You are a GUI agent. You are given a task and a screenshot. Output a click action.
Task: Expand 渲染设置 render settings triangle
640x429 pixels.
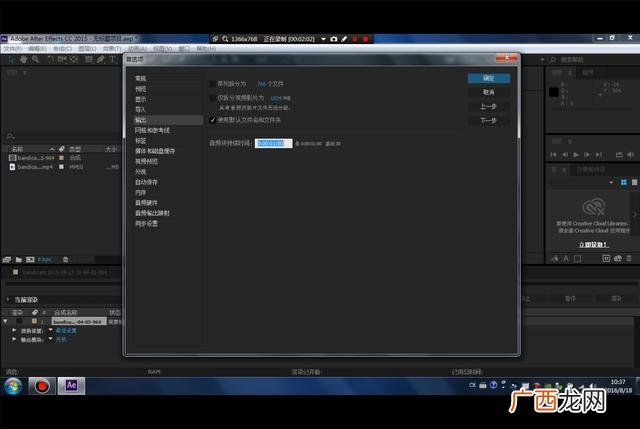[14, 330]
